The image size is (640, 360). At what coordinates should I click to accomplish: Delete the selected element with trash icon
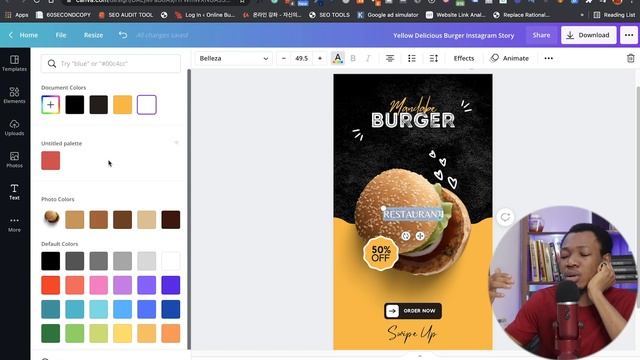pos(631,58)
